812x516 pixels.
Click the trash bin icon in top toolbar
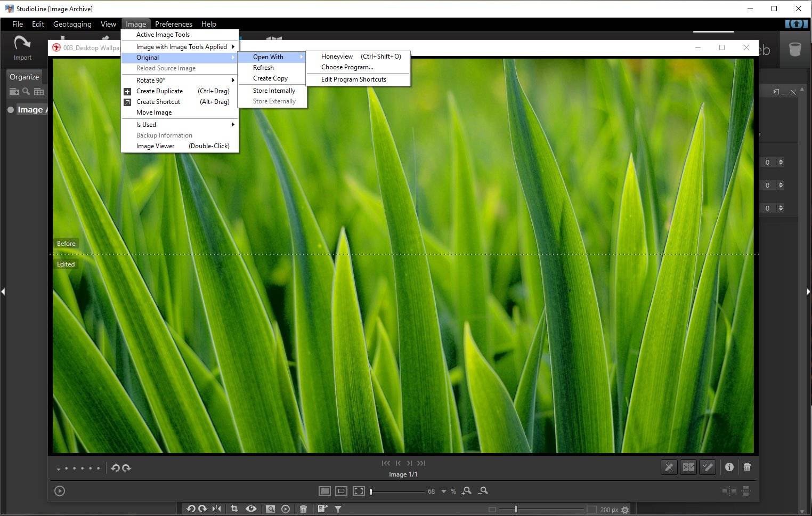795,50
